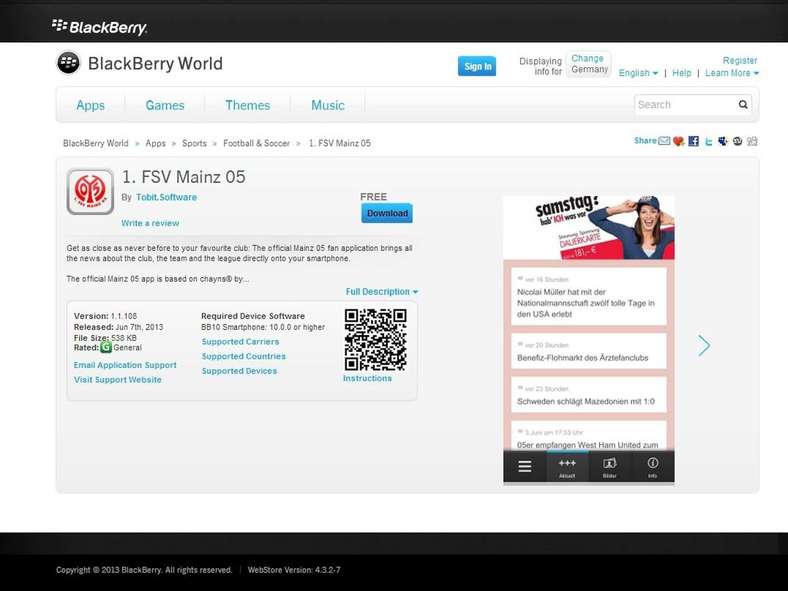The image size is (788, 591).
Task: Click the Released: Jun 7th, 2013 text
Action: click(x=118, y=327)
